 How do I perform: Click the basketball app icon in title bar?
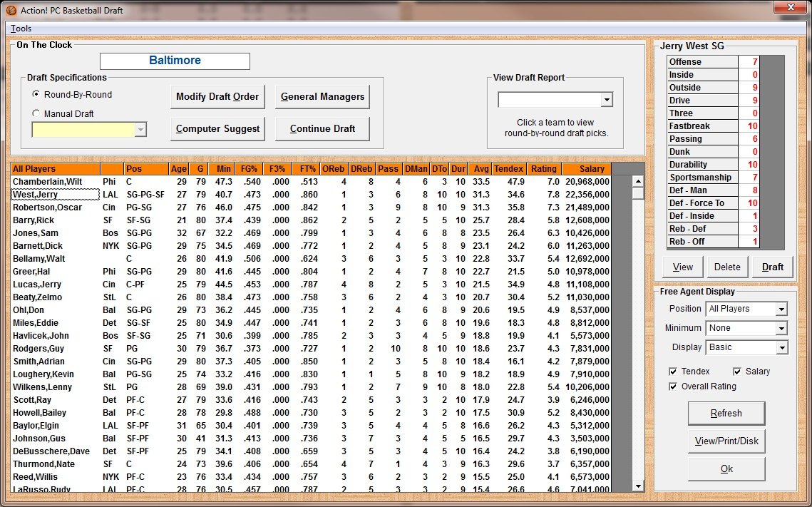tap(11, 10)
